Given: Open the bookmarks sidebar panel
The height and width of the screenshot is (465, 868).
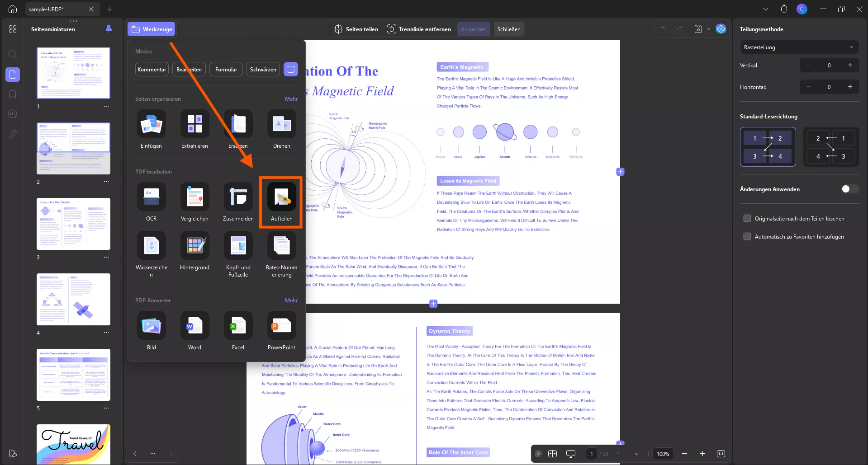Looking at the screenshot, I should (13, 94).
